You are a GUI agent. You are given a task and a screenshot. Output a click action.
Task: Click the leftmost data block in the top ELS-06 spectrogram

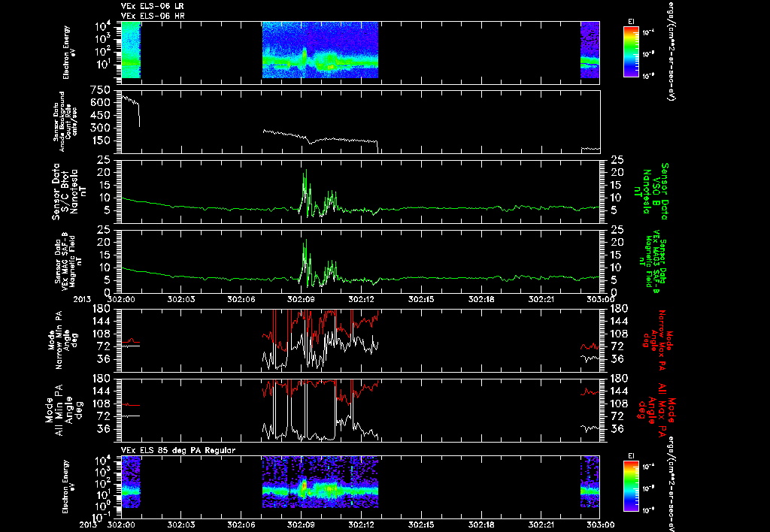131,50
